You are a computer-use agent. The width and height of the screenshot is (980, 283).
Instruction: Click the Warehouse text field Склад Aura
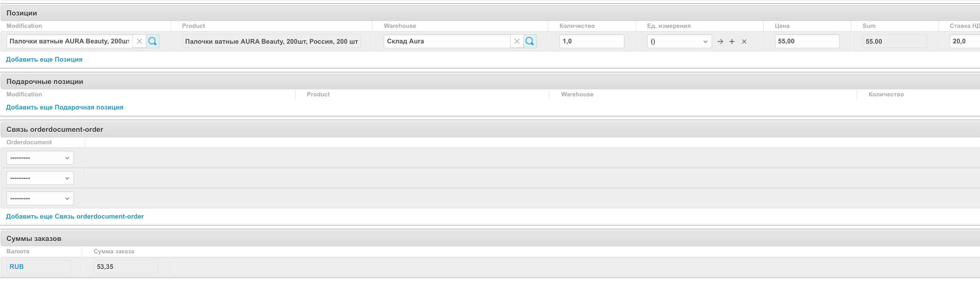447,42
